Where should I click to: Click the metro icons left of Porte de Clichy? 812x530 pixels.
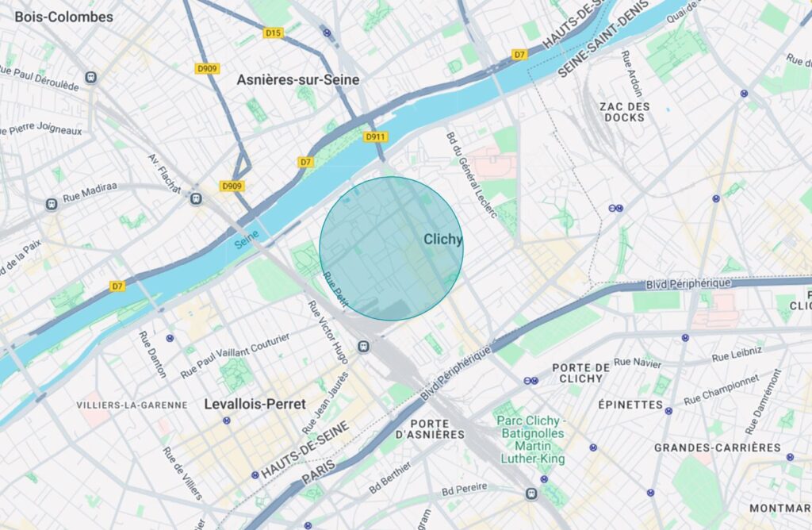click(530, 381)
